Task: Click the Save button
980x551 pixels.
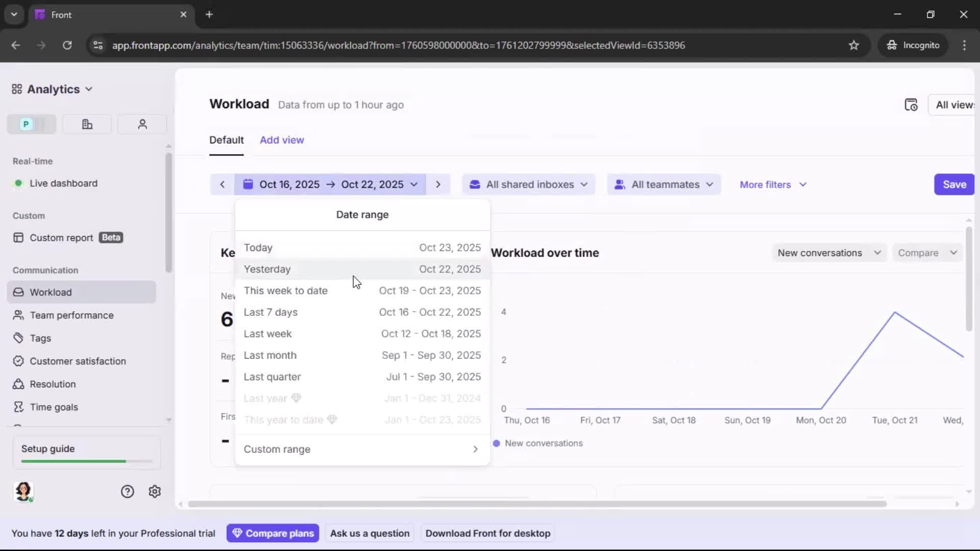Action: (x=953, y=184)
